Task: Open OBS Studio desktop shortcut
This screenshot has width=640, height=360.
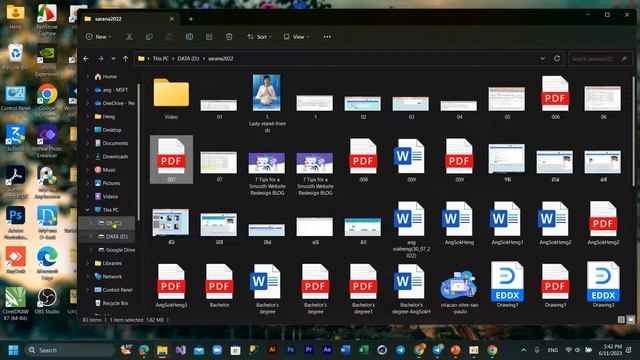Action: point(47,301)
